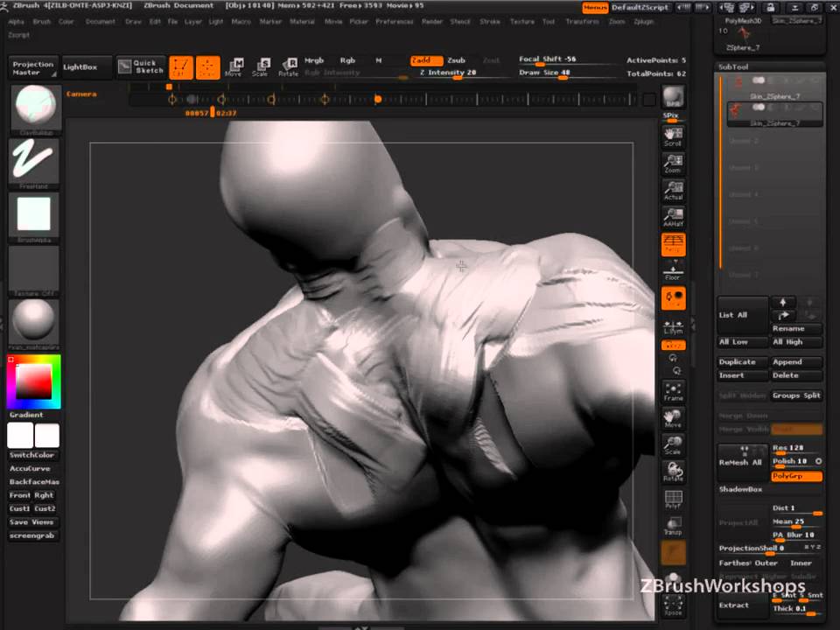
Task: Click the Xpose icon
Action: click(x=674, y=605)
